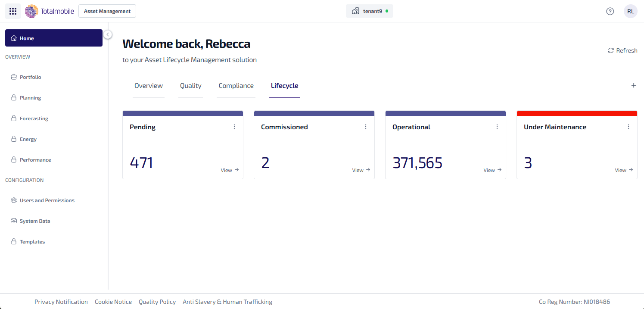Open Users and Permissions in sidebar
Image resolution: width=644 pixels, height=309 pixels.
click(x=47, y=200)
